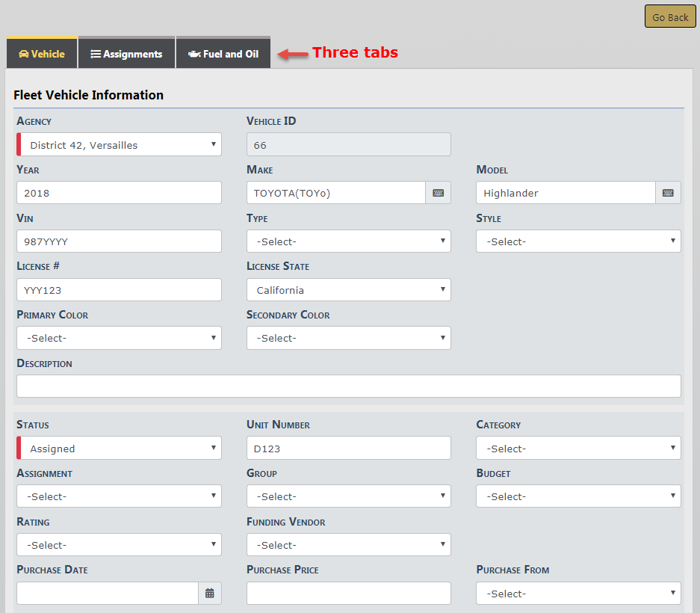Choose a vehicle Type from dropdown
This screenshot has width=700, height=613.
348,241
